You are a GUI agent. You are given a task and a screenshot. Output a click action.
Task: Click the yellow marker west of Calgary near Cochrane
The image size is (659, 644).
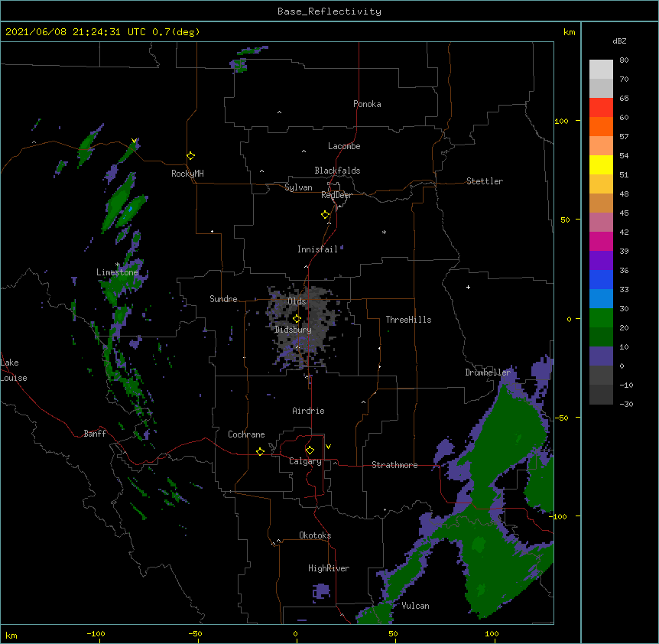[260, 451]
